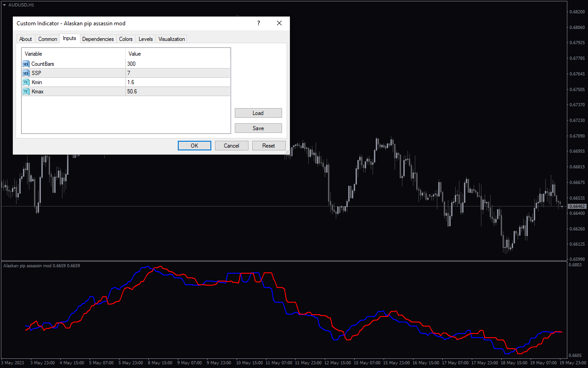
Task: Select the Kmax variable name
Action: pos(38,92)
